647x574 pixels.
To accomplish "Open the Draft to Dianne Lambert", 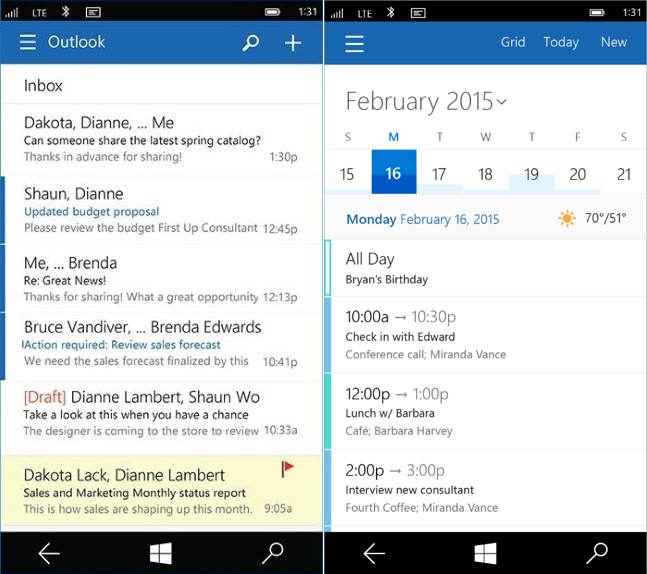I will (162, 417).
